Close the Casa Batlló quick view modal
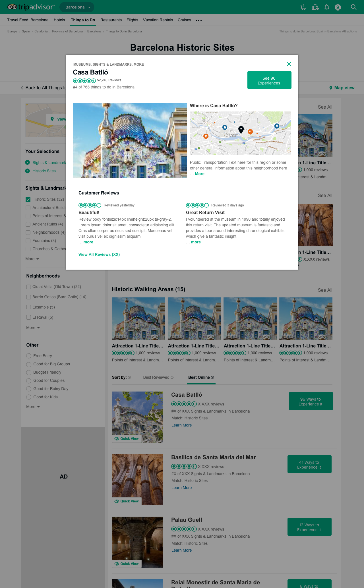Viewport: 364px width, 588px height. [289, 64]
